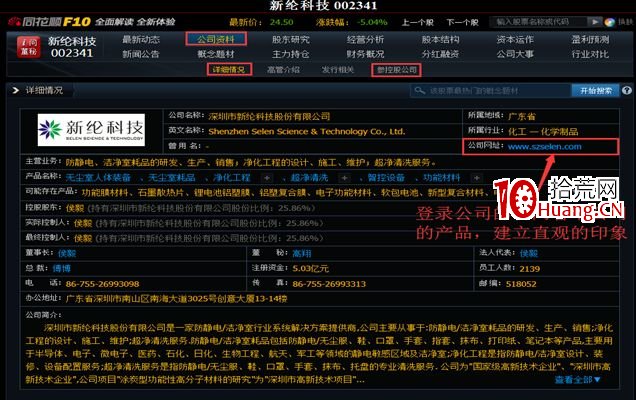Open the 分红融资 tab
The width and height of the screenshot is (636, 400).
[440, 54]
